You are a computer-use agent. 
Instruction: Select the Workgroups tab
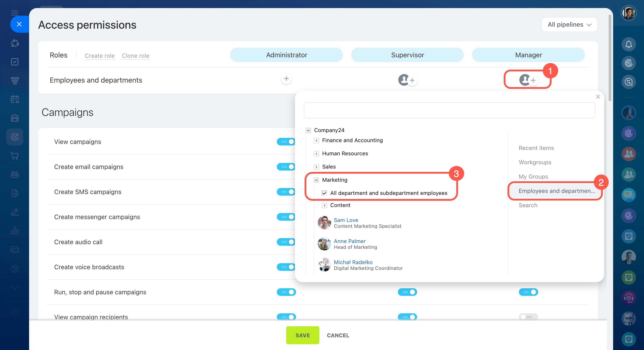click(535, 162)
